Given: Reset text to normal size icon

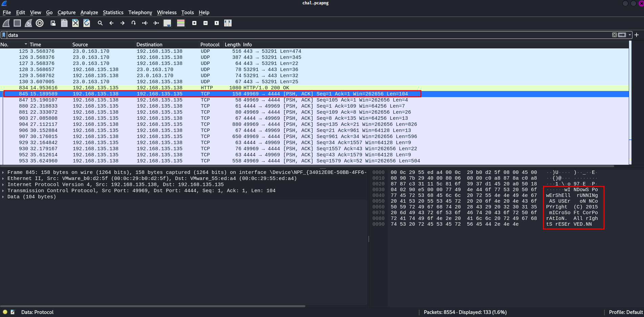Looking at the screenshot, I should pos(217,23).
